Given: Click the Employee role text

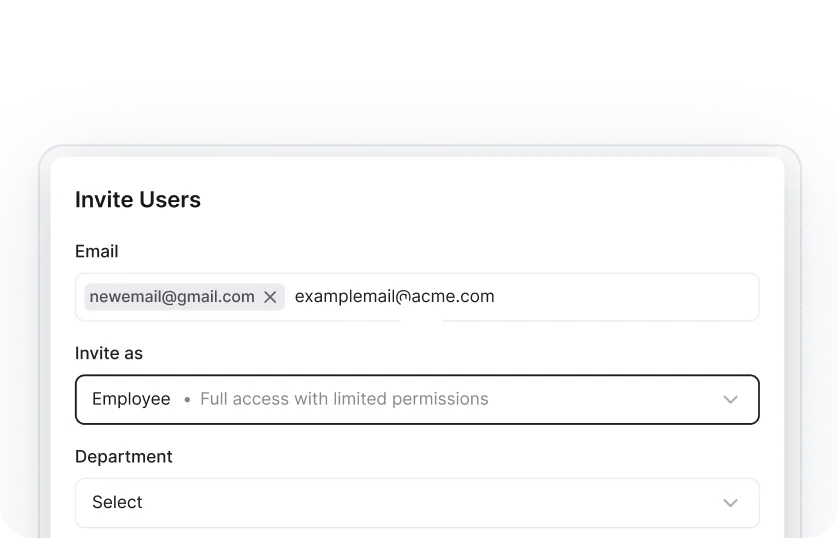Looking at the screenshot, I should point(131,399).
